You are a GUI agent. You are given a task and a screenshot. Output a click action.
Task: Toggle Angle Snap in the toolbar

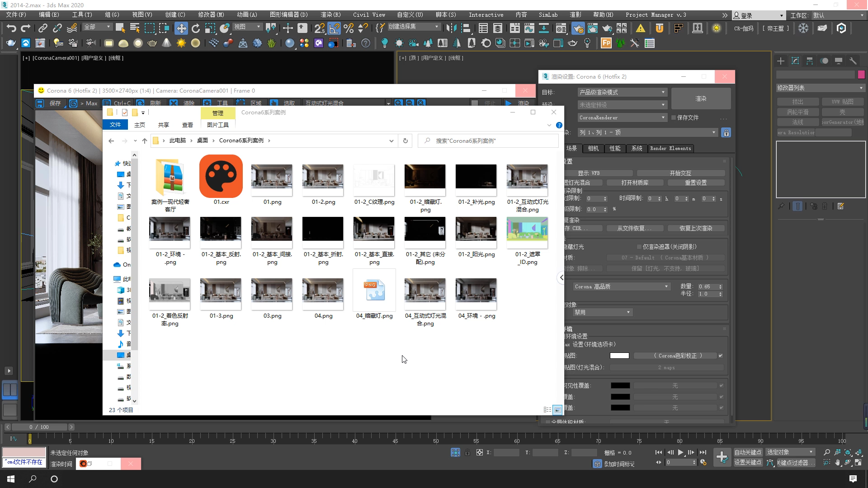[x=334, y=28]
